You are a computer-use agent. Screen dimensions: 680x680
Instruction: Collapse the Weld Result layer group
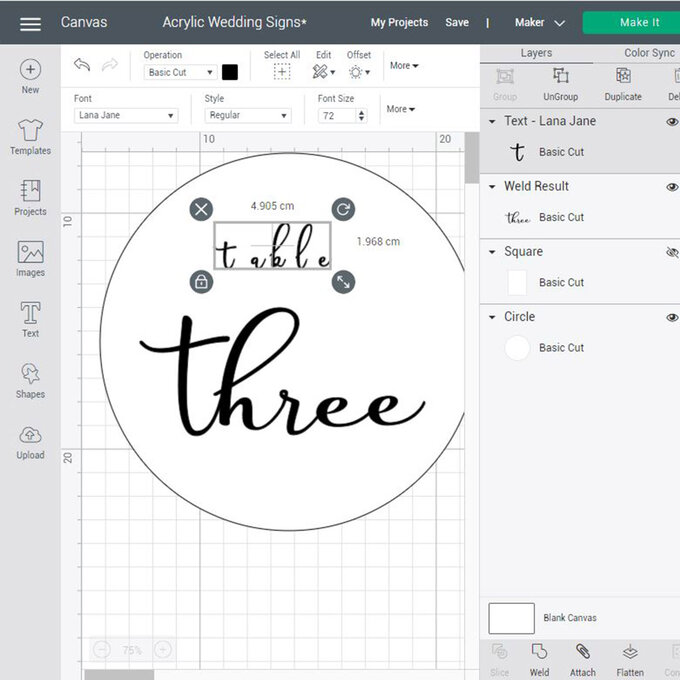click(492, 186)
